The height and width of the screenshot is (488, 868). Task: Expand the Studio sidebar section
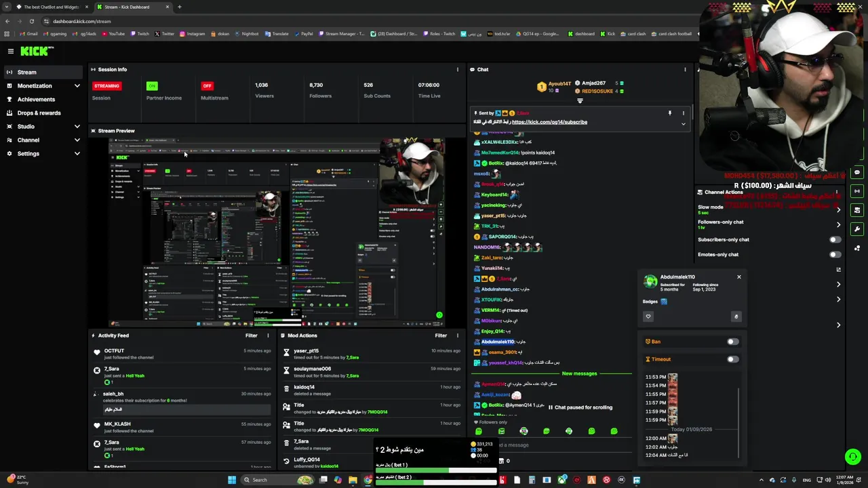(77, 127)
